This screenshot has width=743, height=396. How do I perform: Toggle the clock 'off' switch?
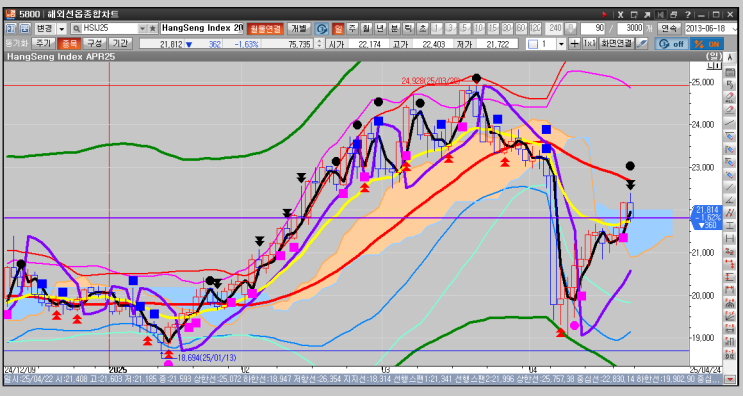click(x=672, y=44)
